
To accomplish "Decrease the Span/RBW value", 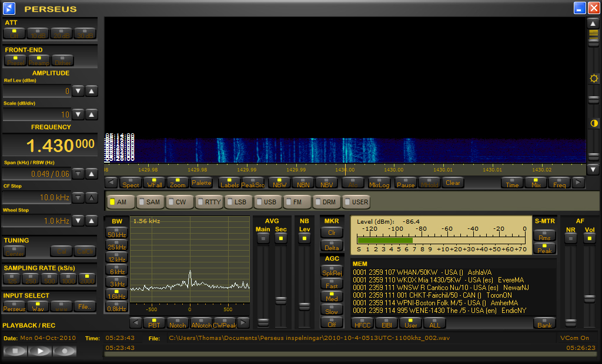I will (78, 174).
